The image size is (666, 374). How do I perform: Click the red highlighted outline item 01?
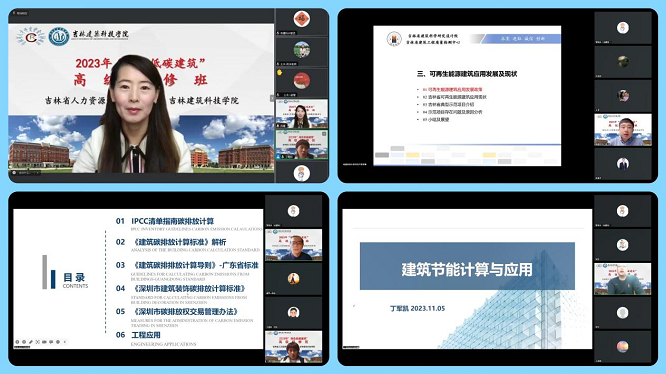pyautogui.click(x=452, y=90)
